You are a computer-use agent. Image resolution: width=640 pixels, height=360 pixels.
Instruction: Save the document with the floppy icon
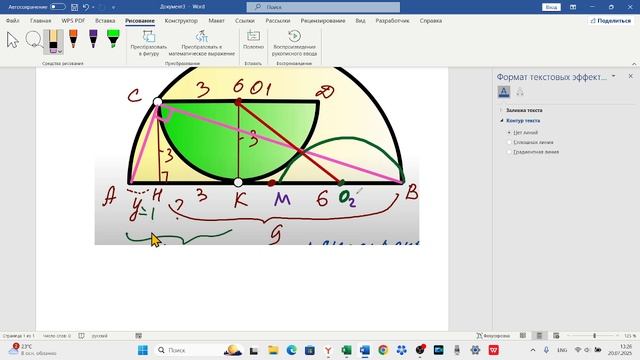(74, 7)
